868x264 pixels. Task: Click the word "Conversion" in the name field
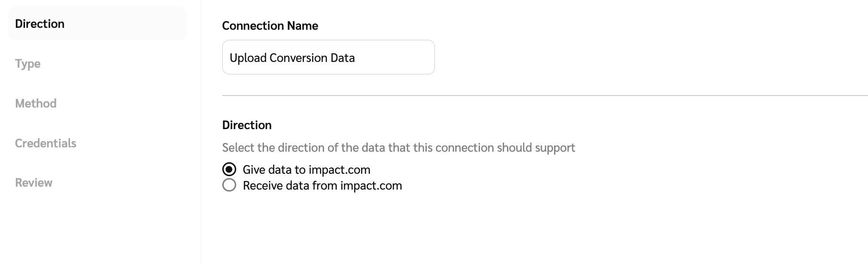click(x=290, y=58)
